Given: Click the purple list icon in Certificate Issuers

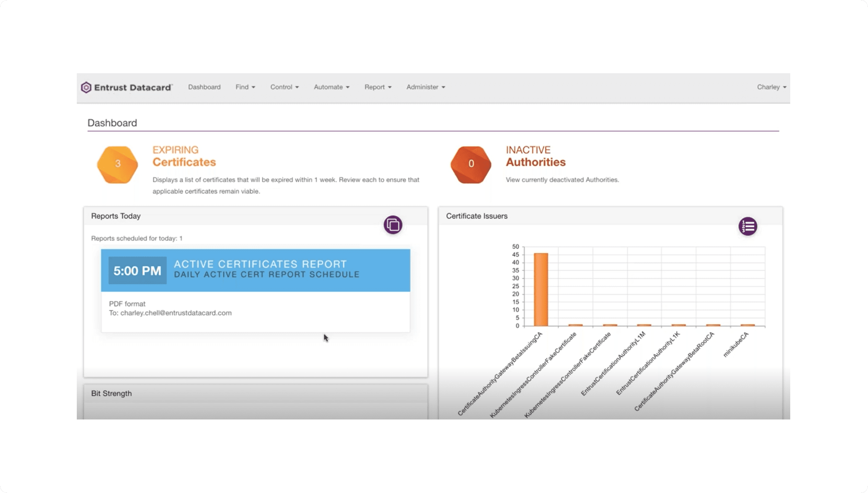Looking at the screenshot, I should [x=748, y=226].
